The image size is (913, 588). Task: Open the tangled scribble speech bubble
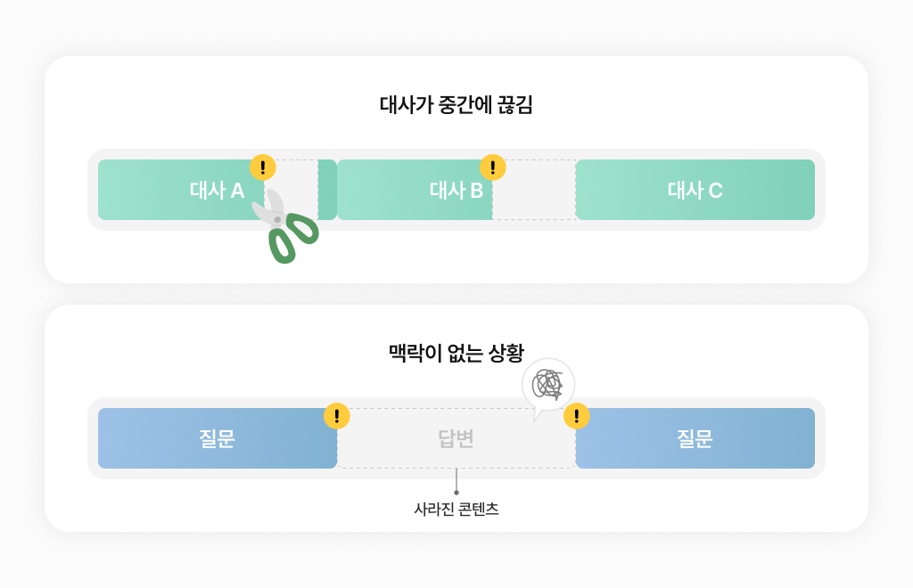pos(547,385)
